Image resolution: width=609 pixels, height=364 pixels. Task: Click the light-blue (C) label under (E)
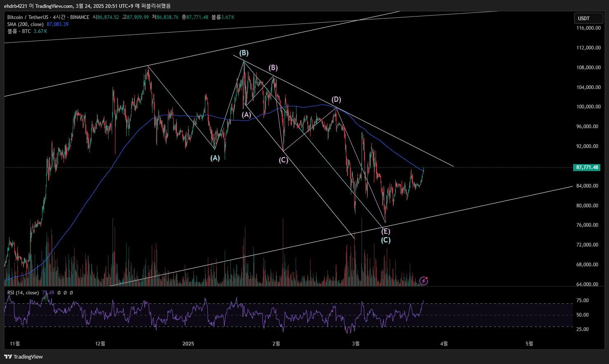pos(386,240)
